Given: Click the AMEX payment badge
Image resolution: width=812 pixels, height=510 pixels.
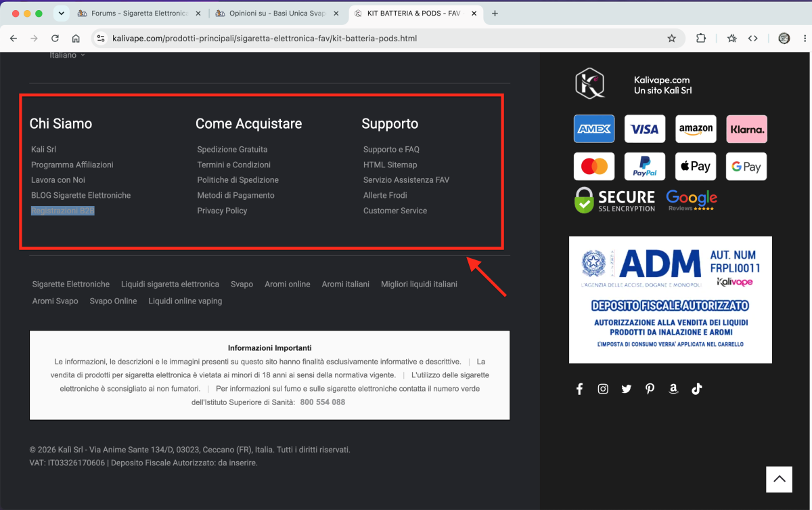Looking at the screenshot, I should point(594,129).
